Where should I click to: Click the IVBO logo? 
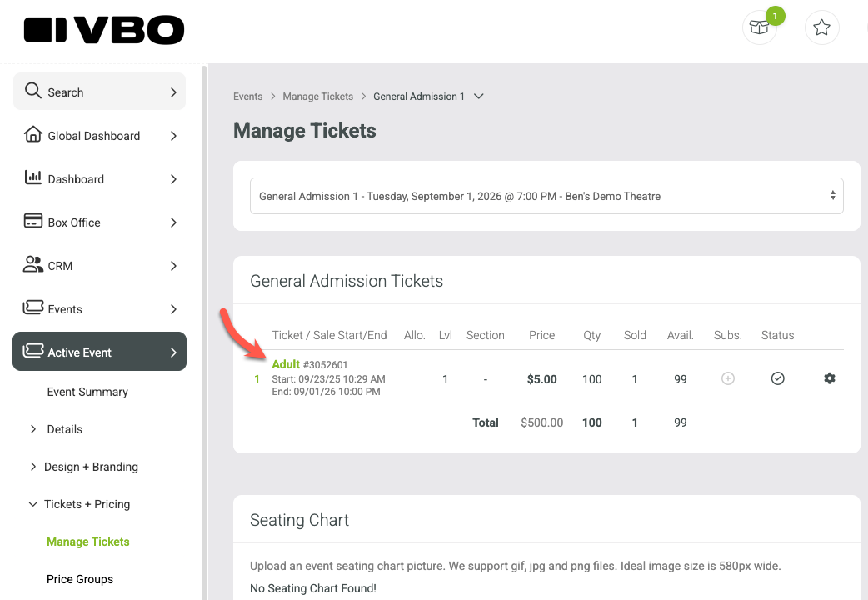click(104, 30)
